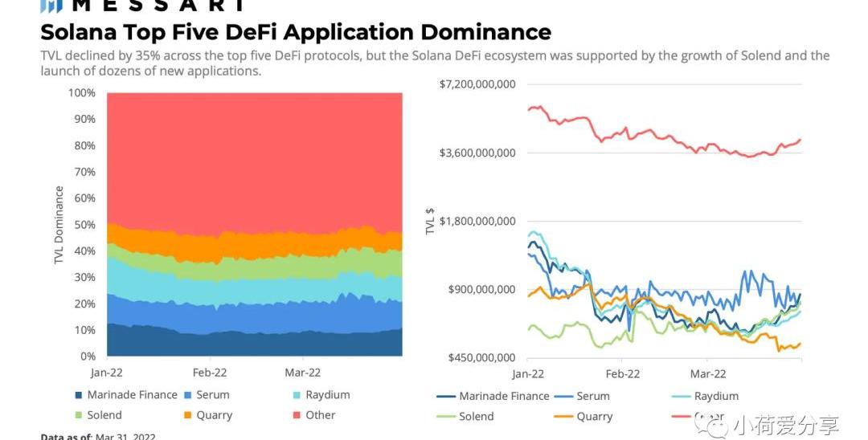This screenshot has width=868, height=440.
Task: Click Feb-22 under the TVL $ line chart
Action: (x=623, y=374)
